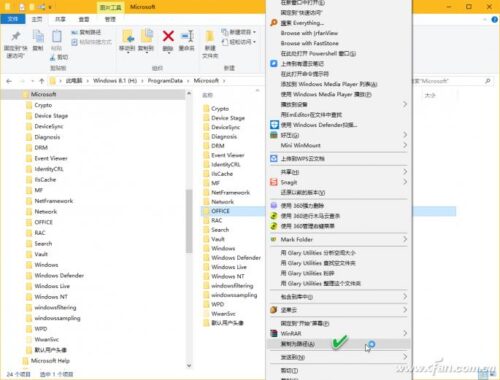500x380 pixels.
Task: Open the quick access toolbar customize dropdown
Action: pos(50,7)
